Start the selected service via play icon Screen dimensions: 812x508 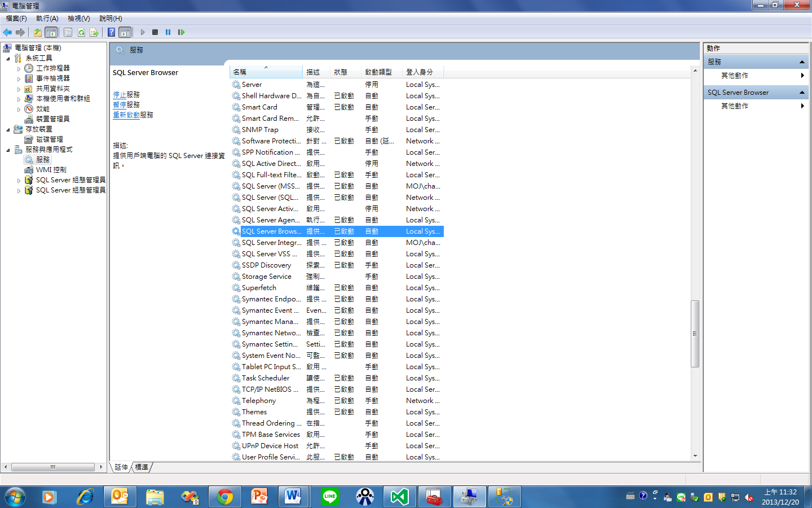pyautogui.click(x=143, y=32)
